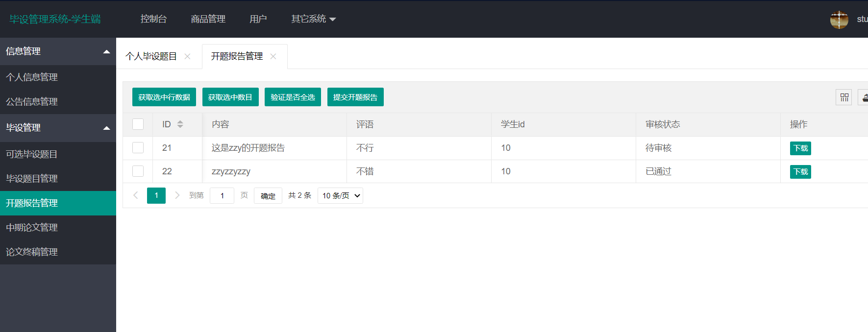Open the 10 条/页 page size dropdown
Viewport: 868px width, 332px height.
tap(340, 195)
